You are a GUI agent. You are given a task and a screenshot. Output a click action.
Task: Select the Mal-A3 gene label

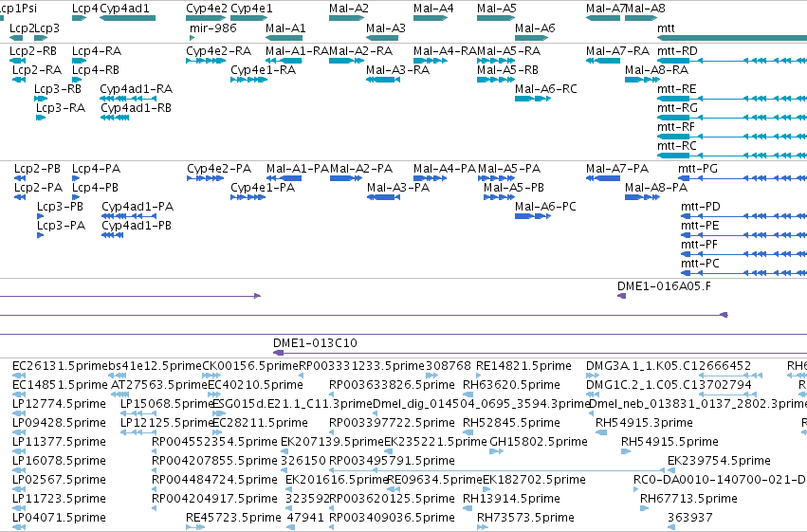[386, 28]
